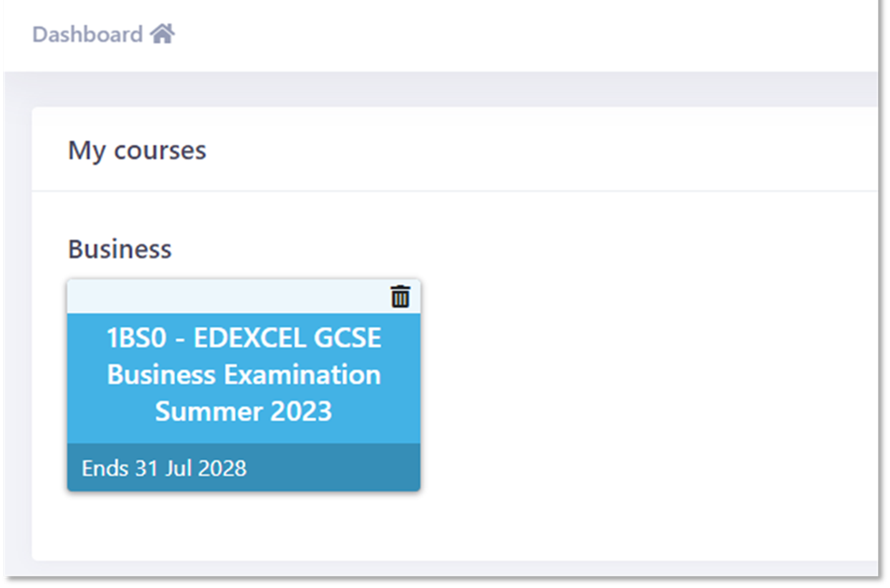Click the 'Ends 31 Jul 2028' footer

click(x=244, y=467)
